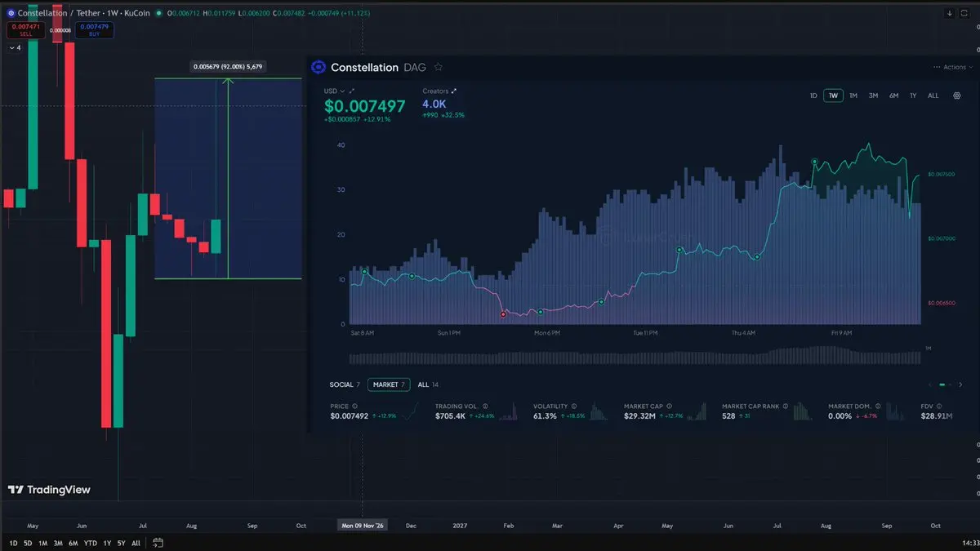
Task: Click the Trading Vol. $705.4K value
Action: (451, 416)
